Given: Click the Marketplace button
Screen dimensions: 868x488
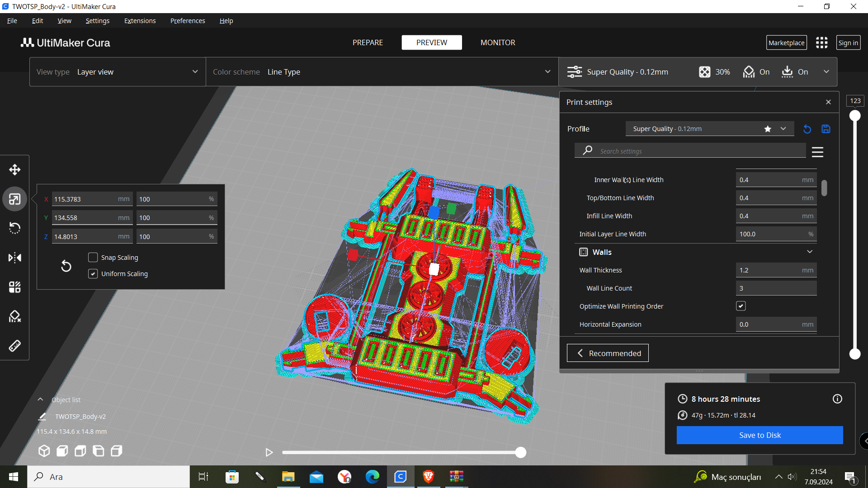Looking at the screenshot, I should pyautogui.click(x=786, y=42).
